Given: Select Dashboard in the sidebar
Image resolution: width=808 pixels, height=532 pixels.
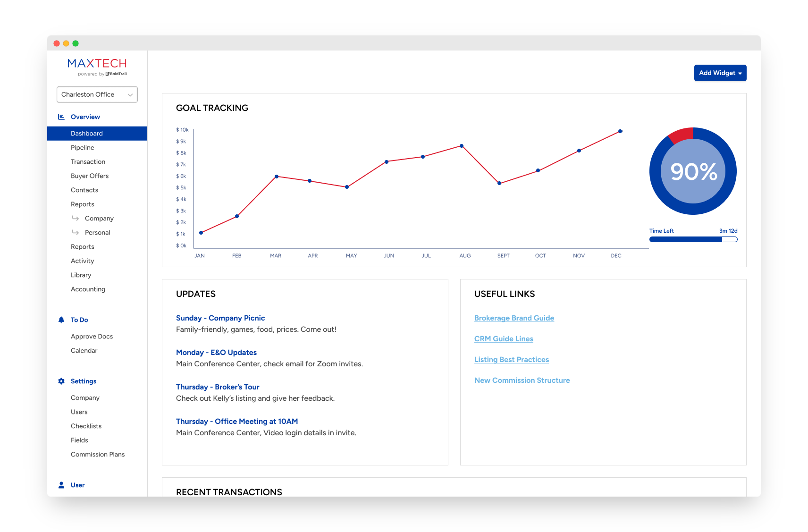Looking at the screenshot, I should coord(87,134).
